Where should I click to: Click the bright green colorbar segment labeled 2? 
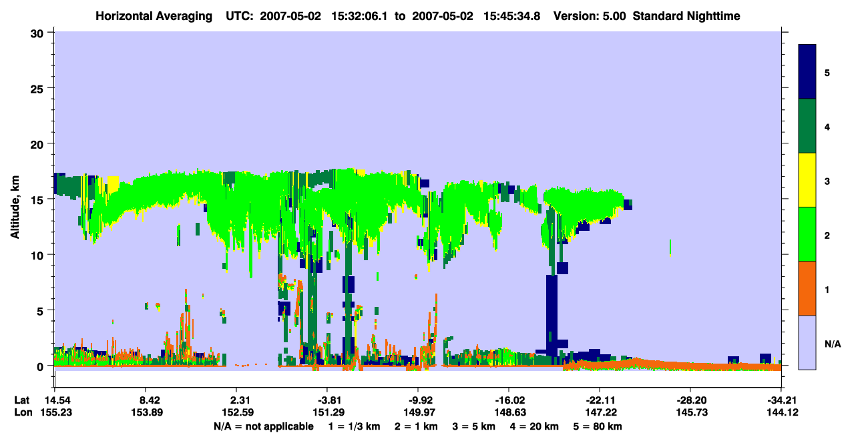pos(807,234)
